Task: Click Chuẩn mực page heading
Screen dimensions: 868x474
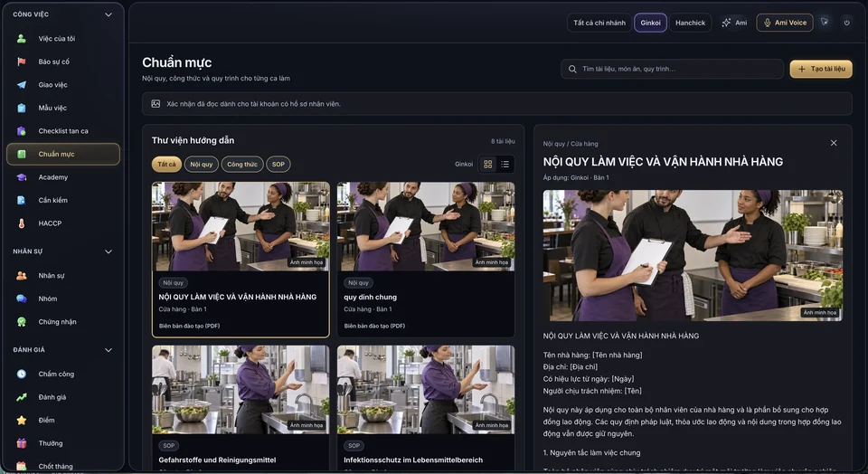Action: tap(176, 62)
